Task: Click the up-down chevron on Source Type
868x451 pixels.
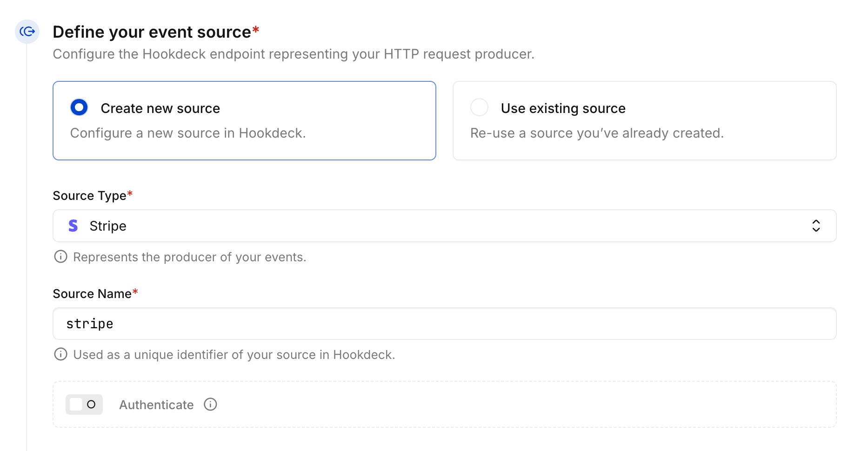Action: pos(816,226)
